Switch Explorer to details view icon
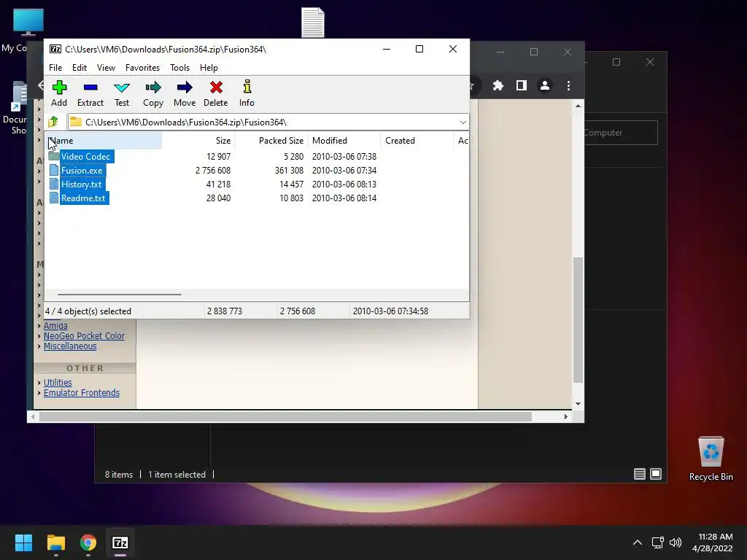 (x=639, y=474)
